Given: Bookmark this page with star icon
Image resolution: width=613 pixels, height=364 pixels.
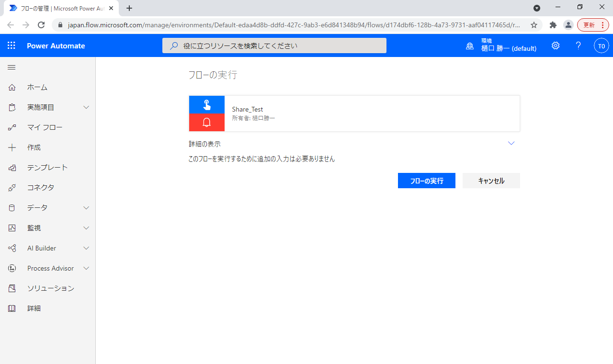Looking at the screenshot, I should (534, 25).
